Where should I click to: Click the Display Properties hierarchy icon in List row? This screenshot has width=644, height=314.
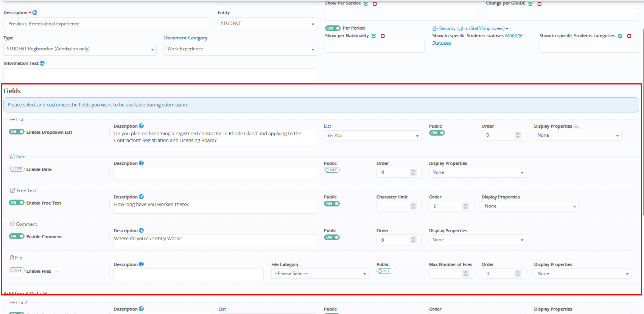576,126
